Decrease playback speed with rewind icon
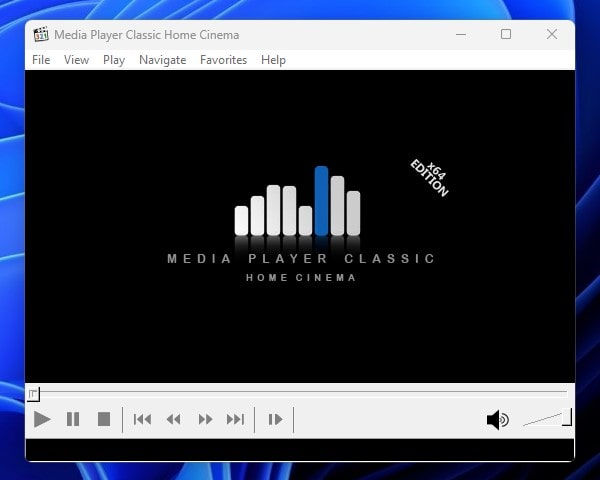 (x=174, y=420)
